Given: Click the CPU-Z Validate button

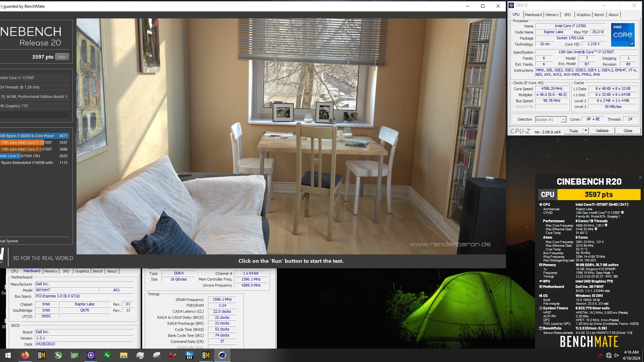Looking at the screenshot, I should click(x=602, y=131).
